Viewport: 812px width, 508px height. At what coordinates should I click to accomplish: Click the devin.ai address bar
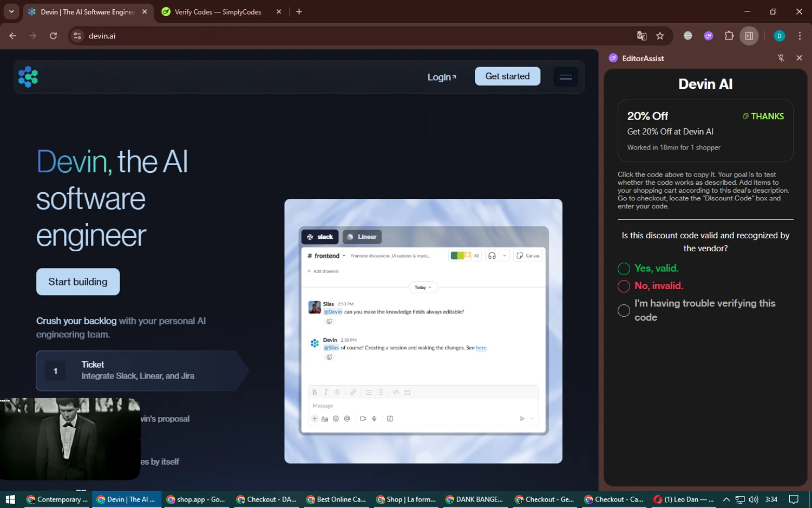pos(357,36)
